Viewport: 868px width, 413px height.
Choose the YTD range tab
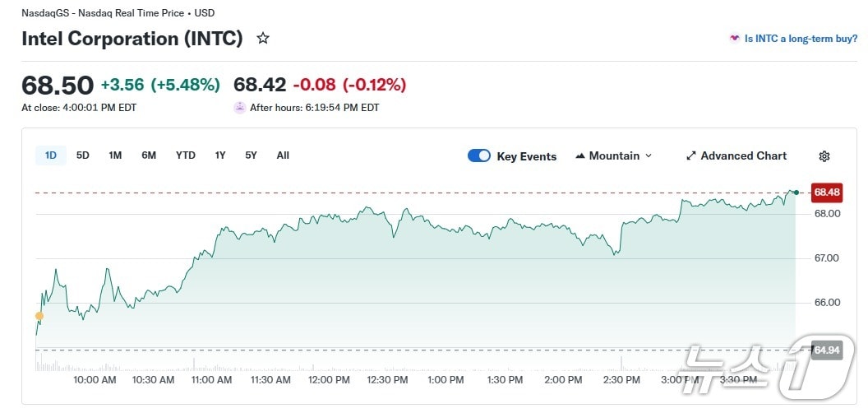click(x=186, y=155)
